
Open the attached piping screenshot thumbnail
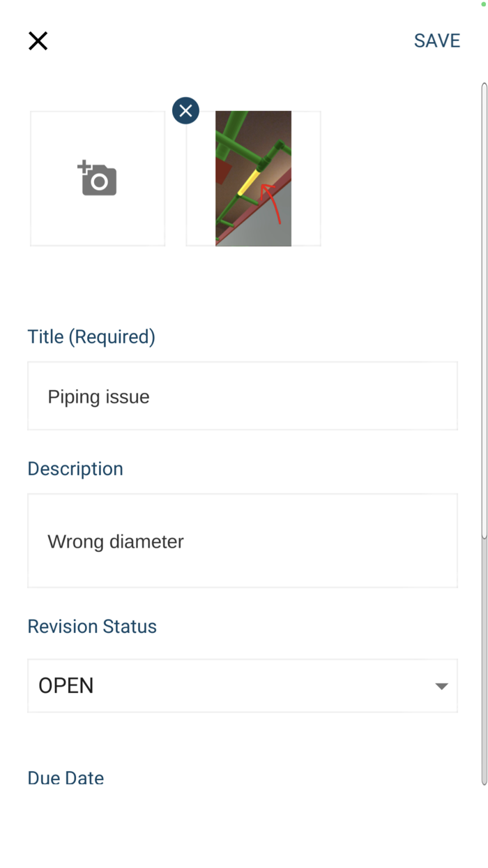pos(253,179)
